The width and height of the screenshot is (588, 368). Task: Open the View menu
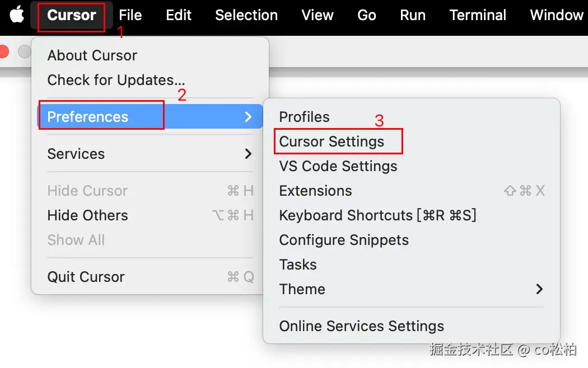coord(318,15)
